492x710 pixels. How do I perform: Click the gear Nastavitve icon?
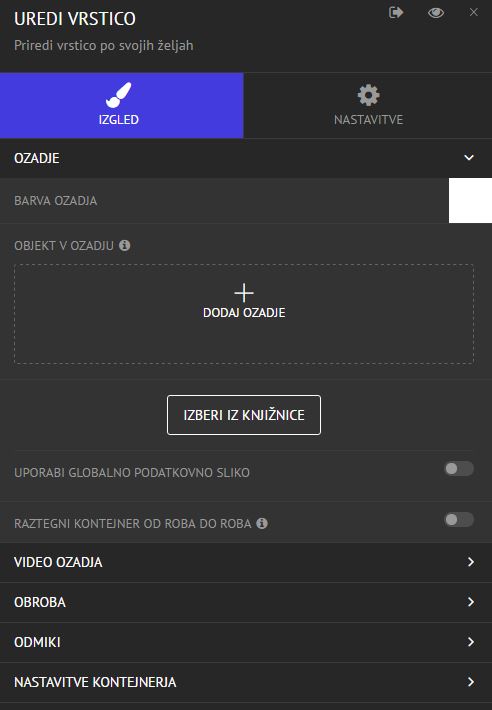[368, 95]
